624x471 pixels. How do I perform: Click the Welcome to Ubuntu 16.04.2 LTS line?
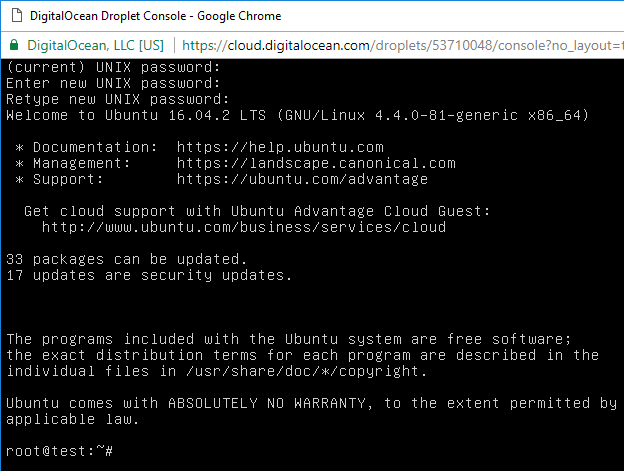(x=297, y=115)
